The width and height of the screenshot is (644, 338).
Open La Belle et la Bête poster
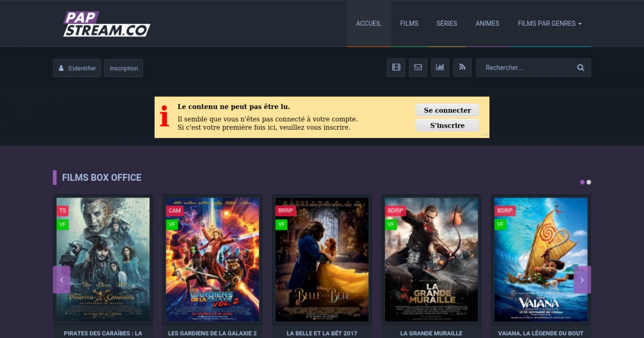322,260
